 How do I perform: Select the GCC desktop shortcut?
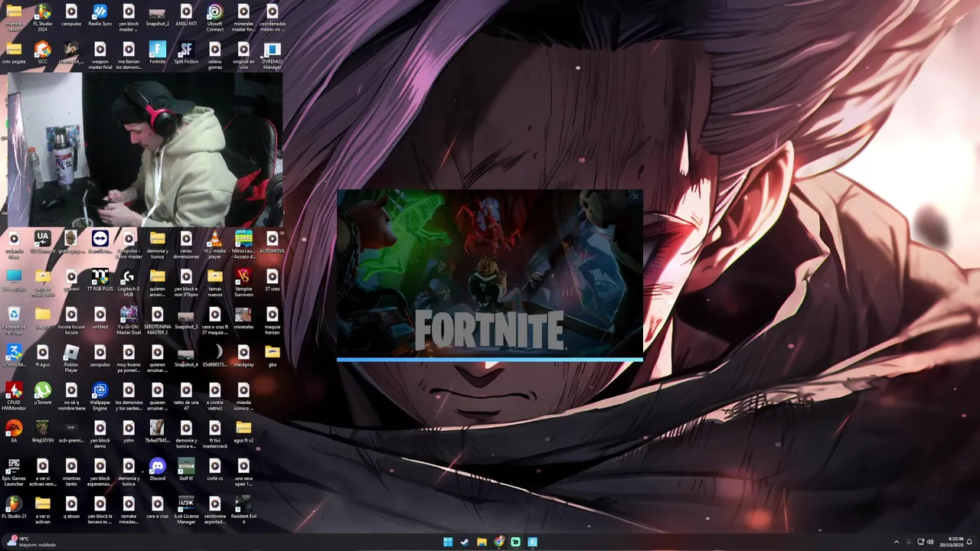pos(43,53)
